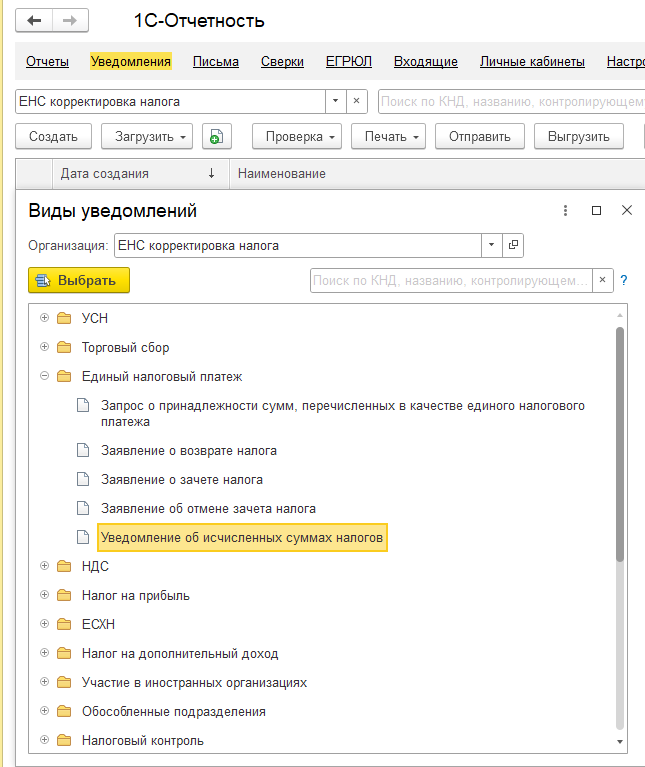Click the dialog KND search field
645x767 pixels.
(451, 280)
